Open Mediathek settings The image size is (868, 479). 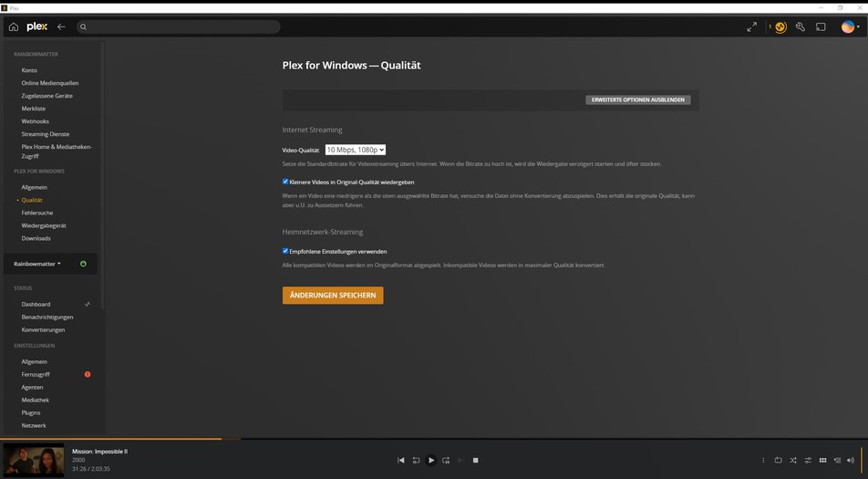36,400
